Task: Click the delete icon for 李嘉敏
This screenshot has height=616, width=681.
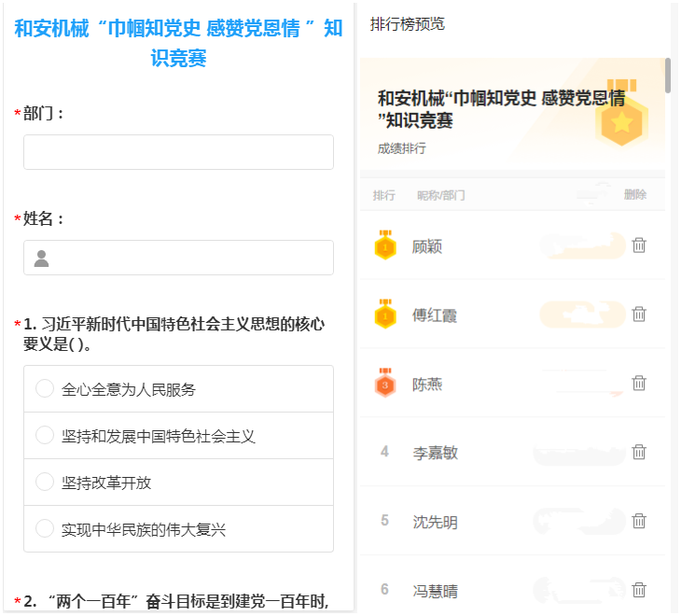Action: coord(639,453)
